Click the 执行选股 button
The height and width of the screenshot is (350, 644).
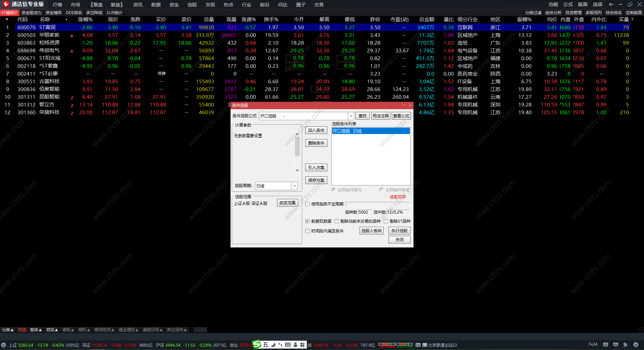(x=399, y=231)
